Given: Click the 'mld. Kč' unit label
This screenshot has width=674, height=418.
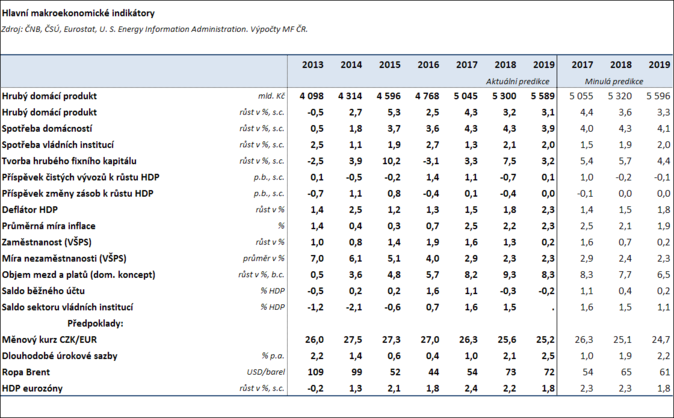Looking at the screenshot, I should click(x=271, y=96).
